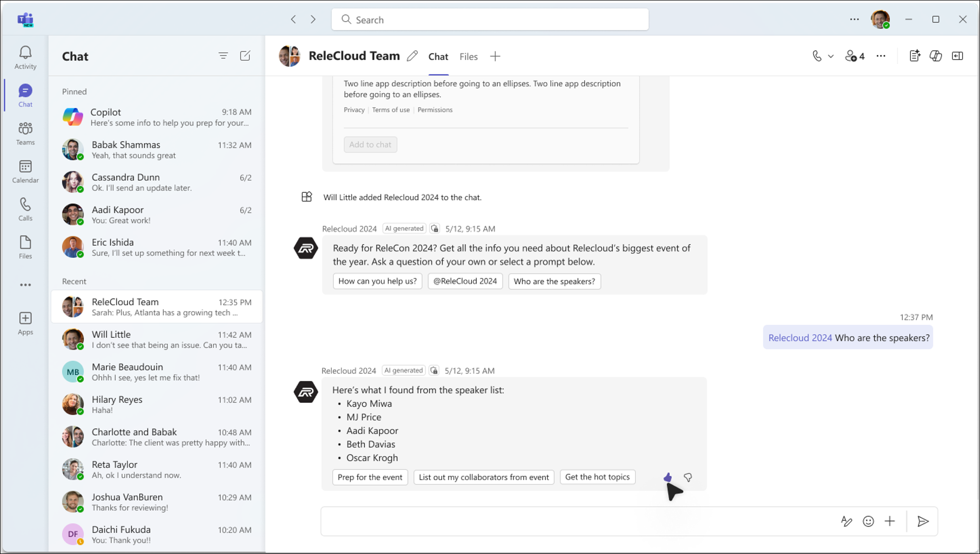
Task: Click 'How can you help us?' prompt button
Action: [377, 281]
